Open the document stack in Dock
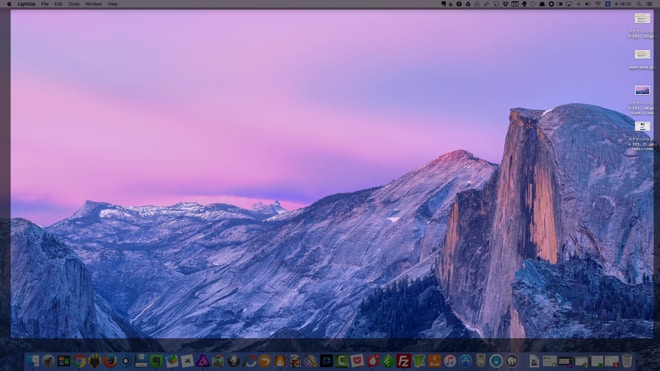660x371 pixels. [534, 361]
